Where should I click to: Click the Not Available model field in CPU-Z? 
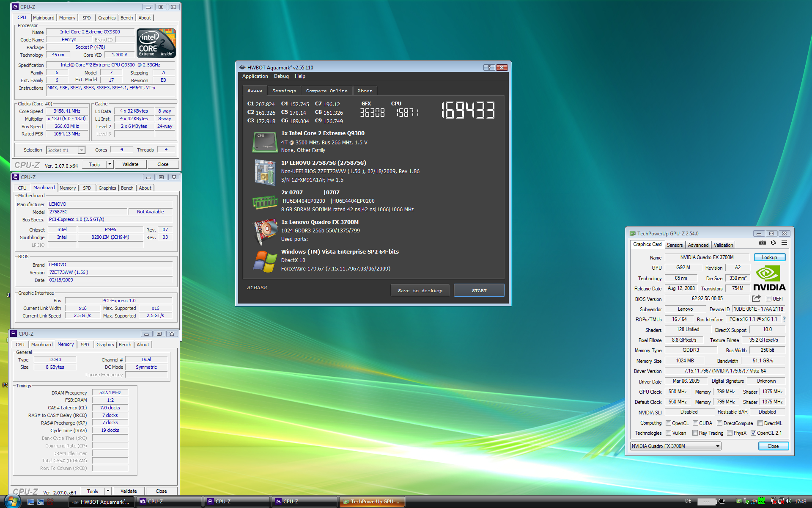[150, 212]
